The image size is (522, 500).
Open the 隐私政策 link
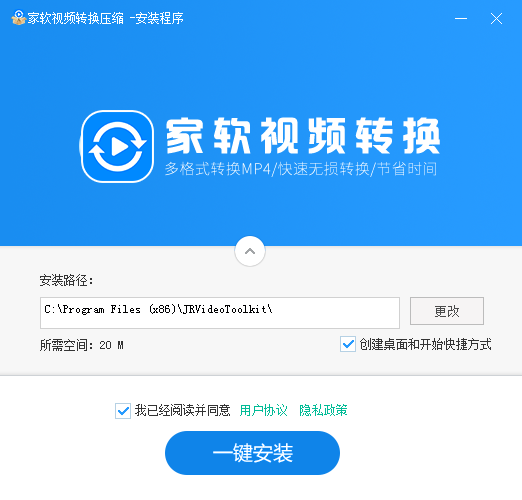(x=323, y=410)
